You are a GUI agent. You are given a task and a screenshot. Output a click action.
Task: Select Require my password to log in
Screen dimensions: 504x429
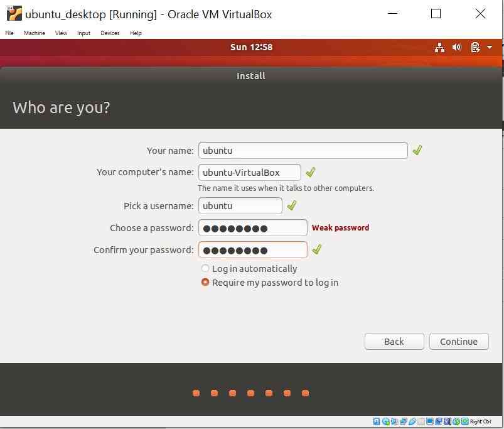205,283
